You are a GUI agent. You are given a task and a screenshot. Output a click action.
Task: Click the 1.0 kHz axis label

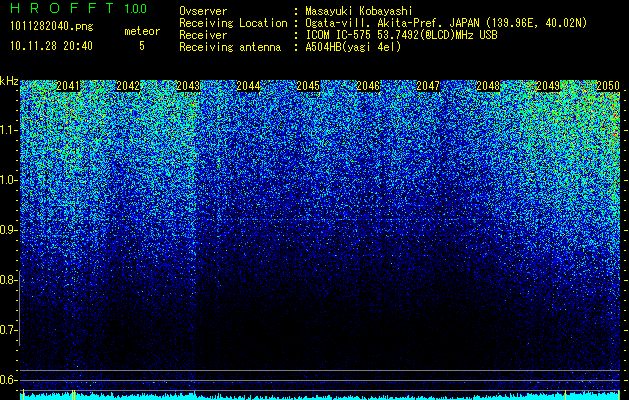(9, 180)
